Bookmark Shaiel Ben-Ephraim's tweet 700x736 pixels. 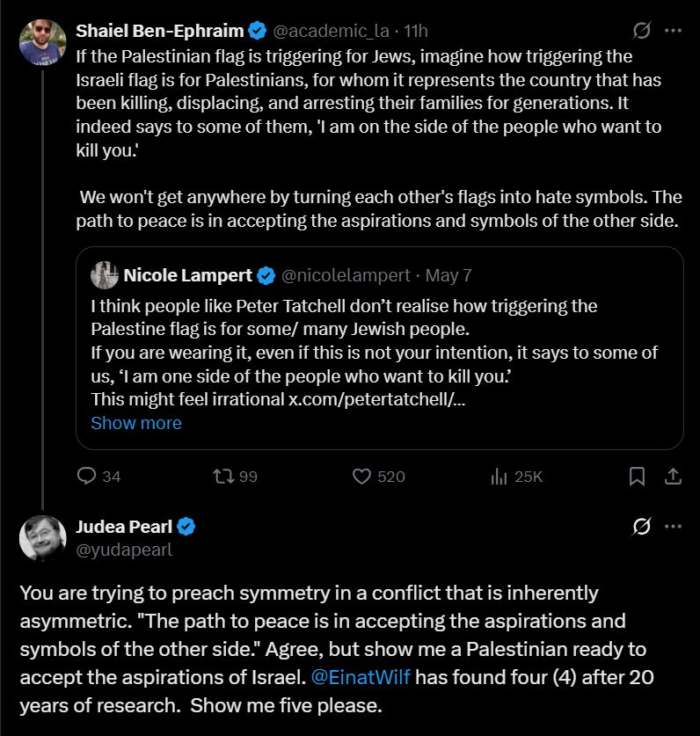click(x=638, y=476)
